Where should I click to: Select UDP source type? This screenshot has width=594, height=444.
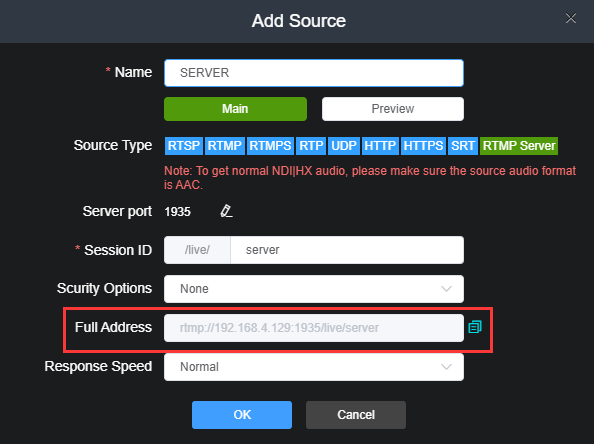pos(344,146)
